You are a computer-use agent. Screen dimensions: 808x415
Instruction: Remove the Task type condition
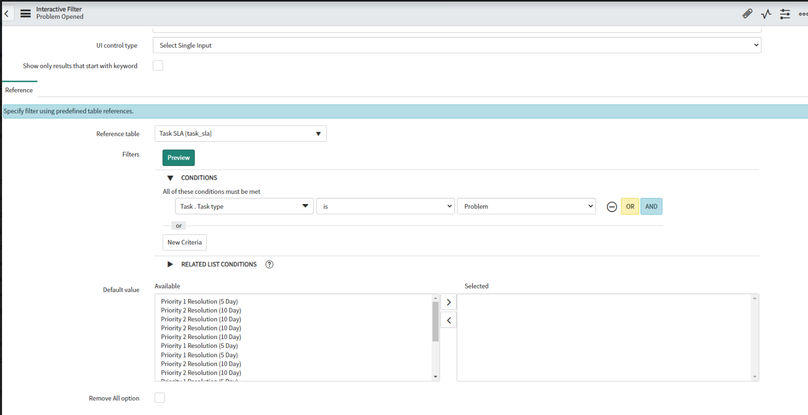(x=612, y=207)
